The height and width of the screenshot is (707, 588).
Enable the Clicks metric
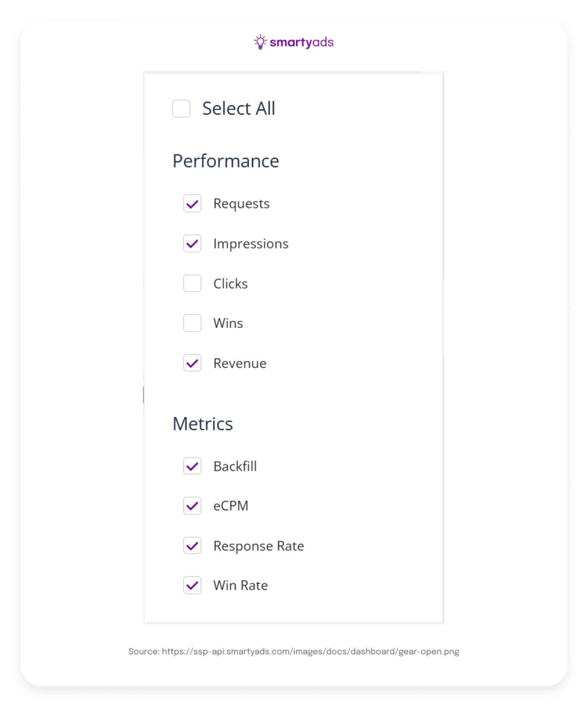(x=192, y=283)
